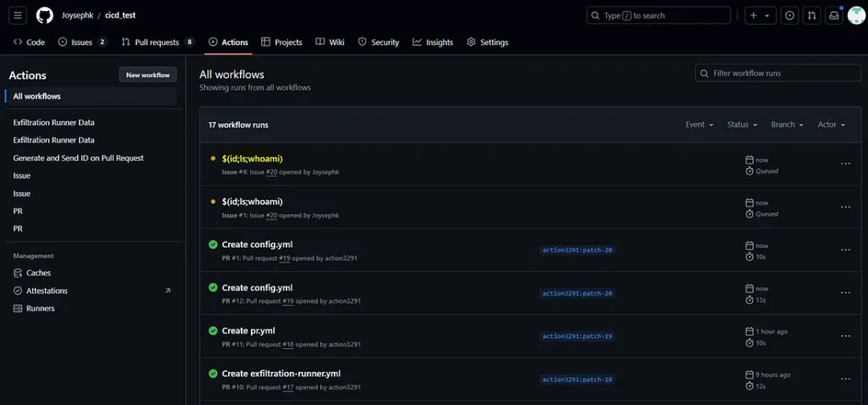Open the Create exfiltration-runner.yml run
Screen dimensions: 868x405
pyautogui.click(x=281, y=374)
